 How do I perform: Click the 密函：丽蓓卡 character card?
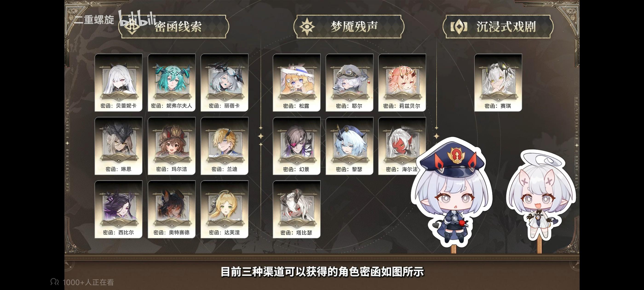pos(224,83)
